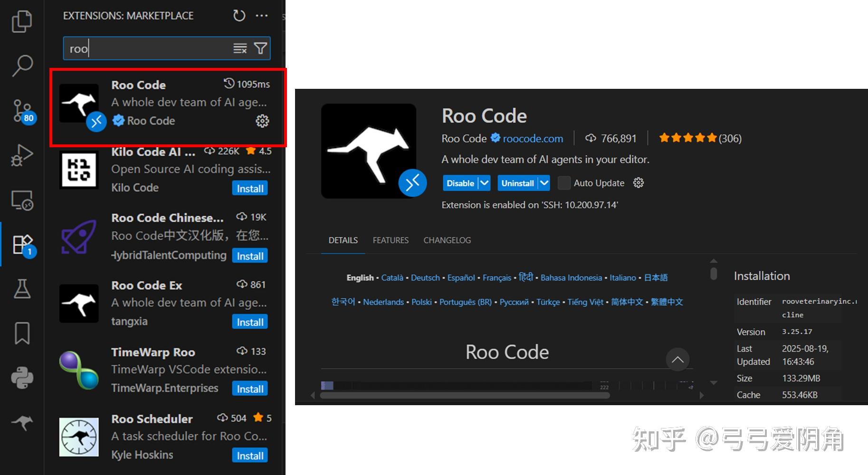Switch to the FEATURES tab
The image size is (868, 475).
click(391, 240)
